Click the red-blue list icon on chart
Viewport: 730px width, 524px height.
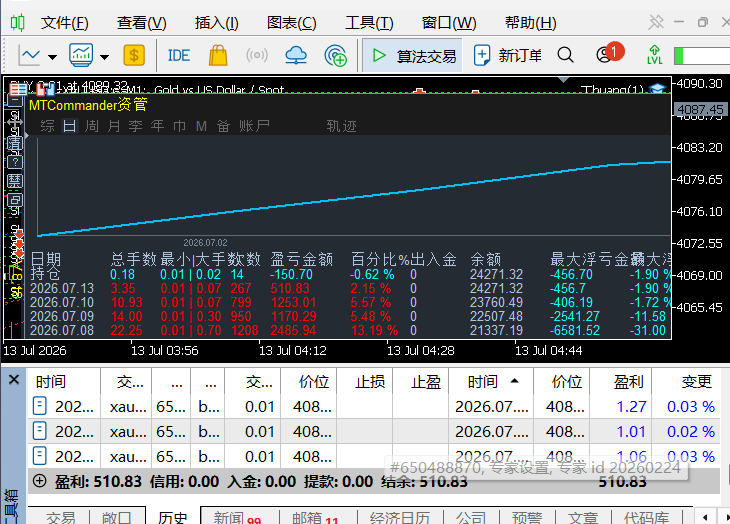(x=18, y=88)
